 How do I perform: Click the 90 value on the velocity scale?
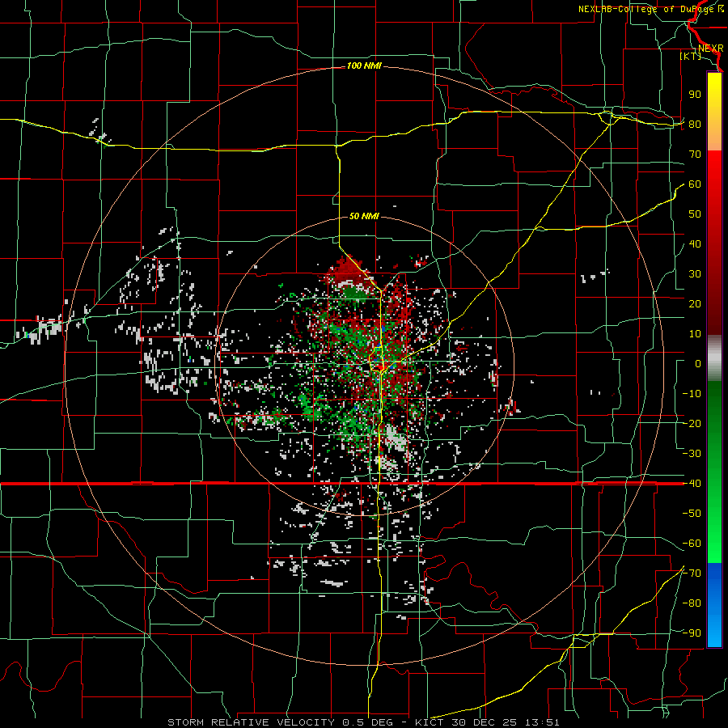695,95
